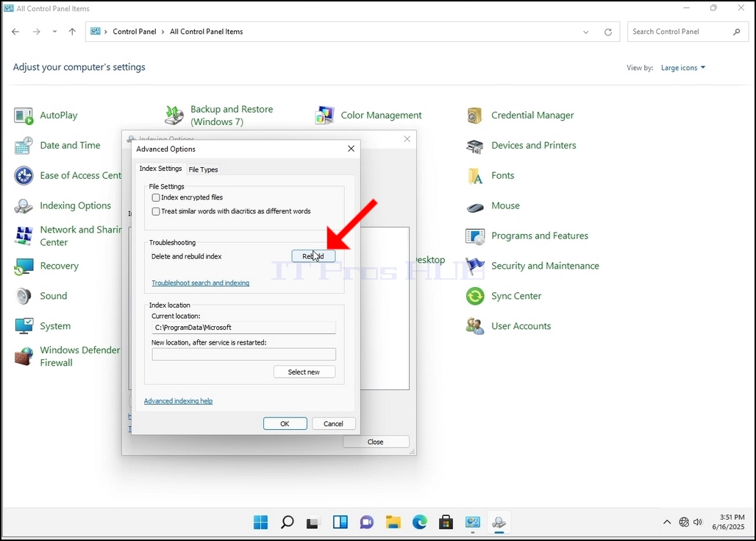Enable Index encrypted files checkbox

[156, 197]
